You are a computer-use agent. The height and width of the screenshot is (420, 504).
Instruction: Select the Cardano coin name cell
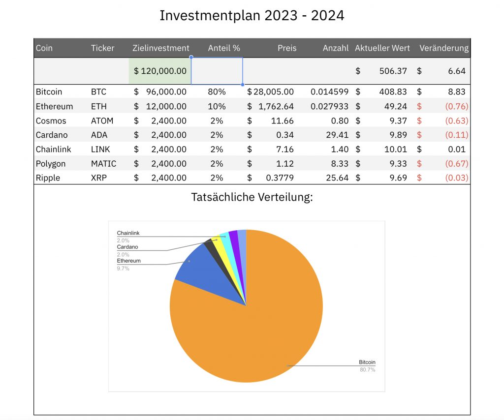point(51,135)
